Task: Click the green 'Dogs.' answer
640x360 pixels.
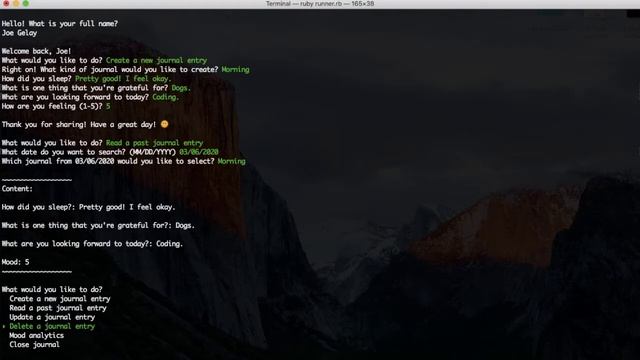Action: [x=181, y=88]
